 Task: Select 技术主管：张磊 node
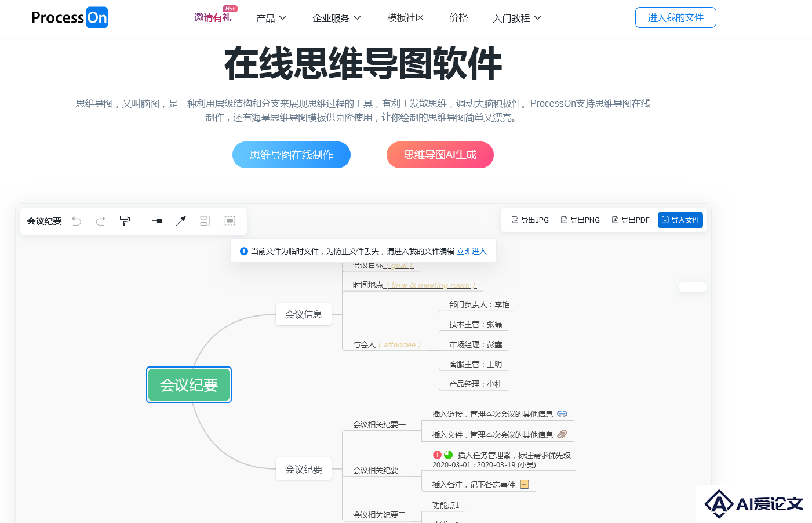point(476,324)
